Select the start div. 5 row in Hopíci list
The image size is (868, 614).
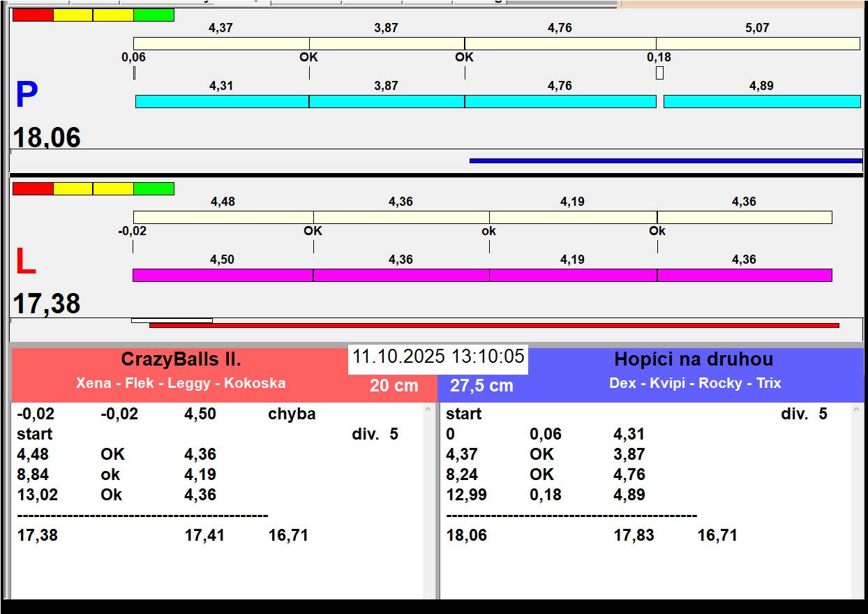pyautogui.click(x=645, y=414)
